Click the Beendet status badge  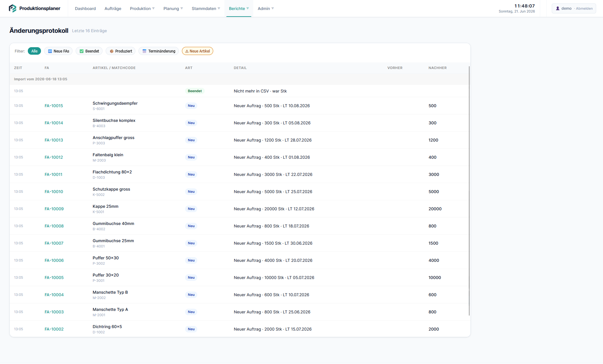click(x=195, y=91)
